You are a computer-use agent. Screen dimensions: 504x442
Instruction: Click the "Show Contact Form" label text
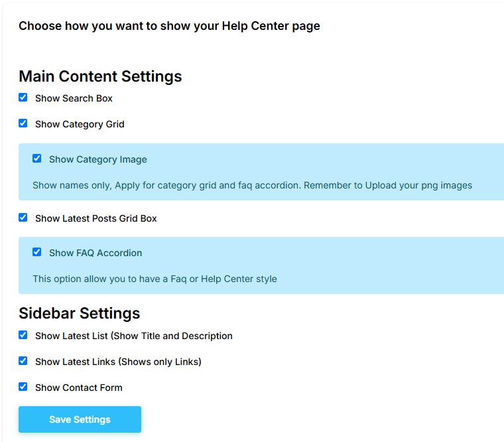click(78, 388)
